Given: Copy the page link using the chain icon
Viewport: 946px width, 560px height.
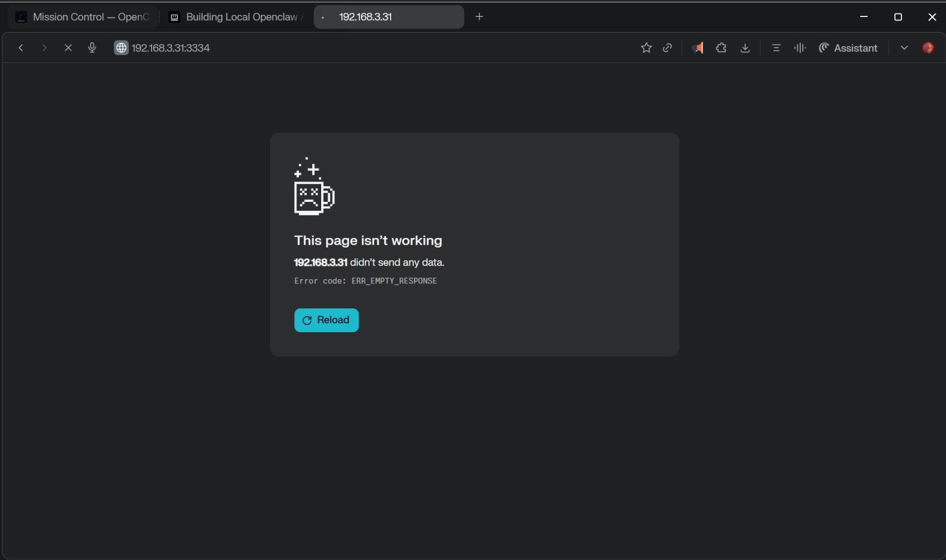Looking at the screenshot, I should tap(667, 48).
